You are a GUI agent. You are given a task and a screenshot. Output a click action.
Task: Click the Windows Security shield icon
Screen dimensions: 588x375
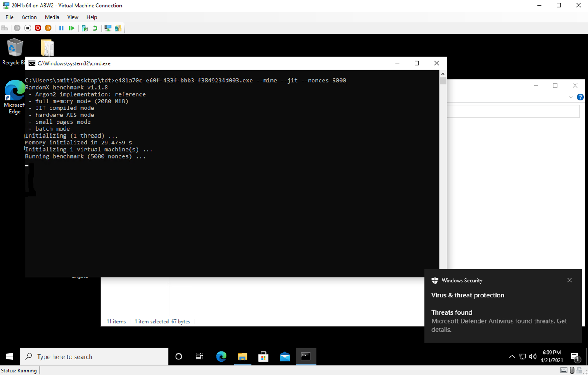(434, 280)
